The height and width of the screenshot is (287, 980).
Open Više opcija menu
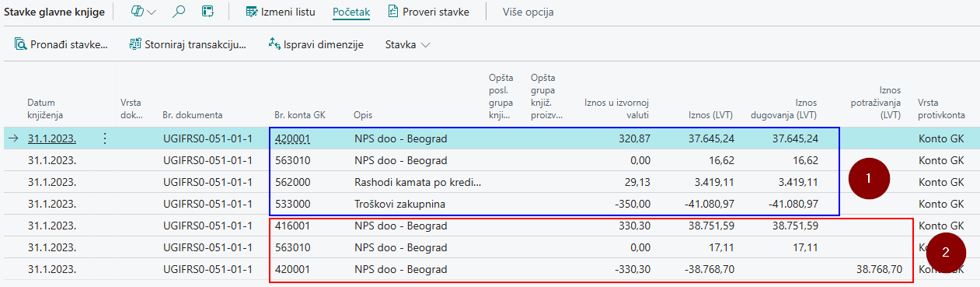[527, 12]
